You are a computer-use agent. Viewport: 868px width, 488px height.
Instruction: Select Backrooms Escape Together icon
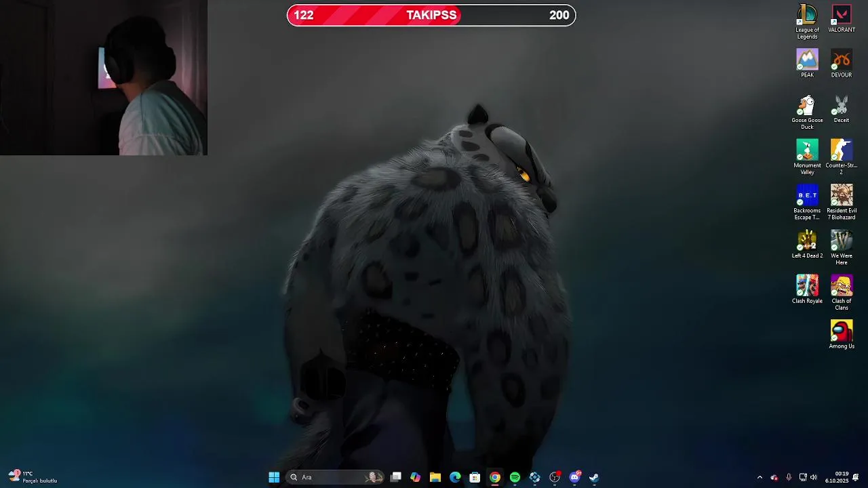[x=807, y=202]
